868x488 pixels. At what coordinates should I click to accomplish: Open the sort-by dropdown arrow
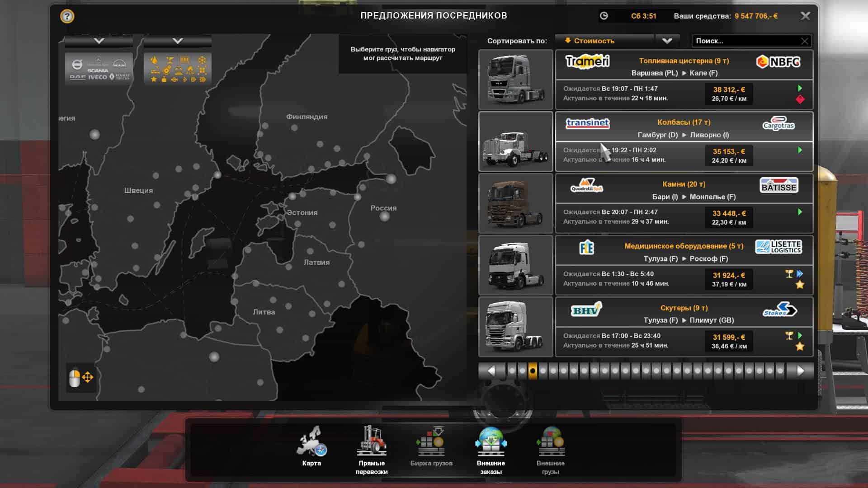click(x=667, y=41)
